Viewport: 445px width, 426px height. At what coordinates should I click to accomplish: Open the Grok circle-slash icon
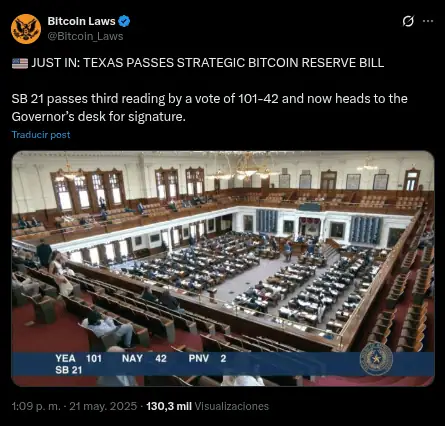click(408, 21)
